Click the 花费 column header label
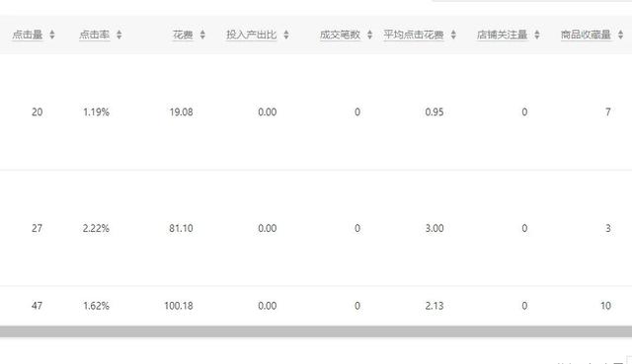 183,35
